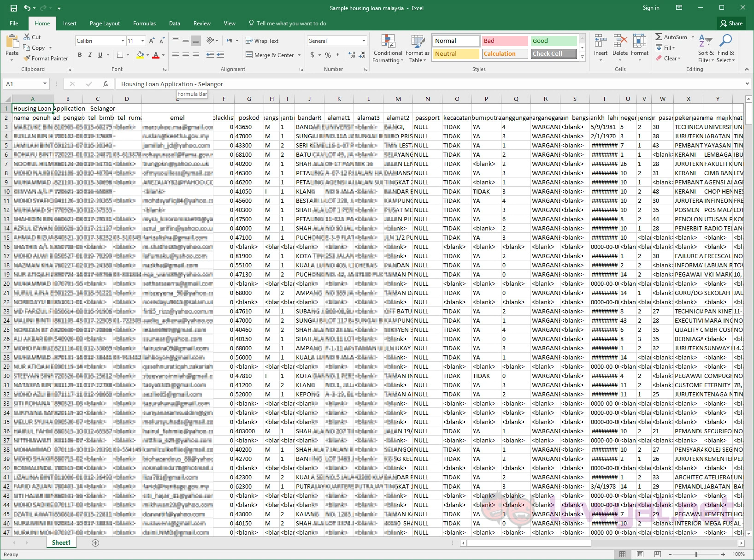The height and width of the screenshot is (560, 754).
Task: Switch to Page Layout view in status bar
Action: click(640, 554)
